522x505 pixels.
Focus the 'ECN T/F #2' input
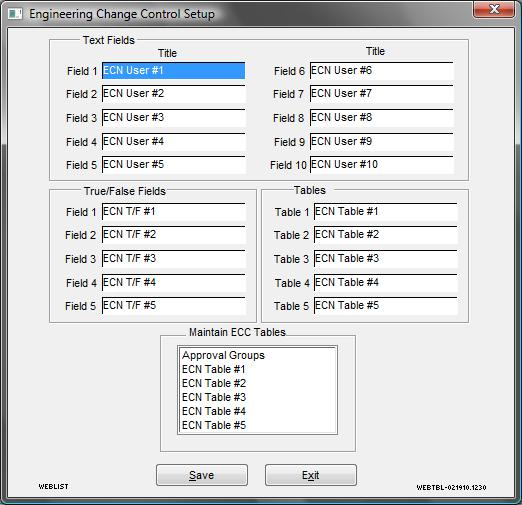(x=173, y=235)
